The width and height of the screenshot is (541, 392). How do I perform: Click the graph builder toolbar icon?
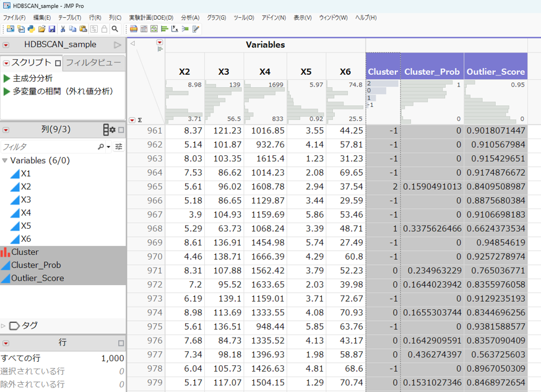(x=154, y=29)
